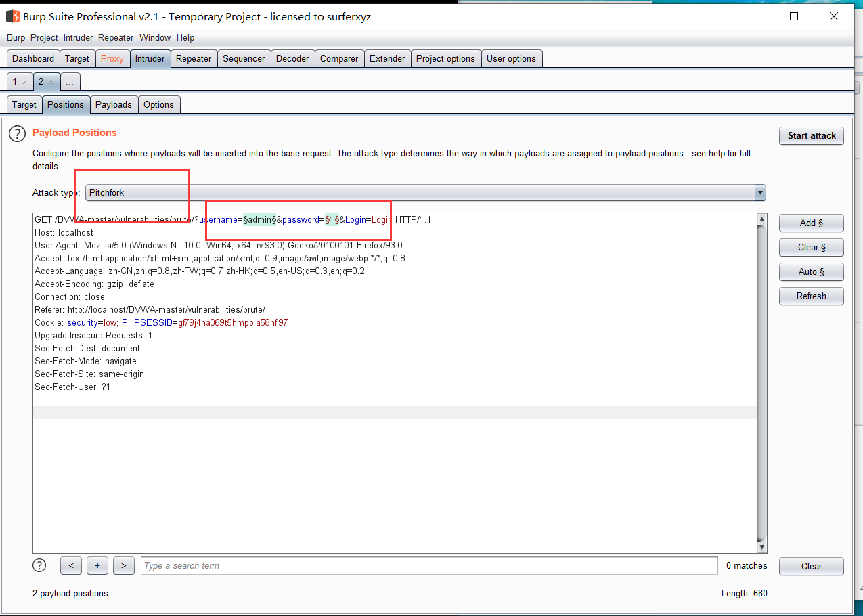Click the Connection: close header line

tap(70, 296)
